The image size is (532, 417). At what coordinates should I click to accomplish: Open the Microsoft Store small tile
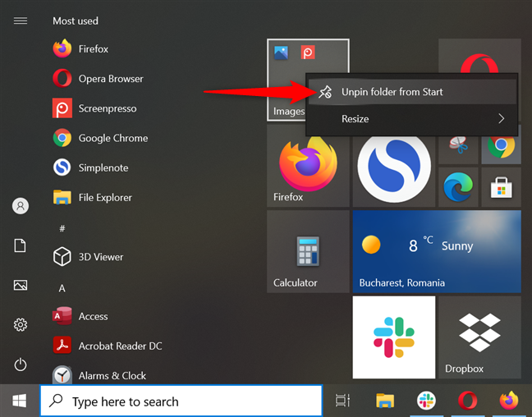pos(501,187)
